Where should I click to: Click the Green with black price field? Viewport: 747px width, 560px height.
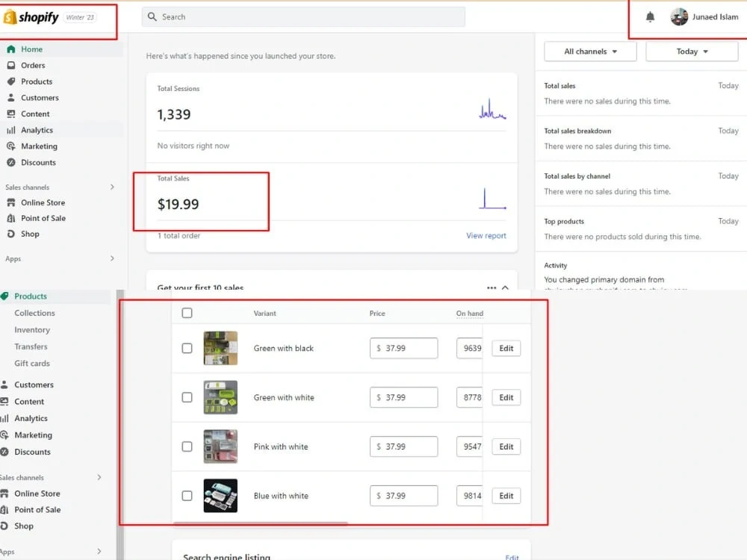point(403,348)
